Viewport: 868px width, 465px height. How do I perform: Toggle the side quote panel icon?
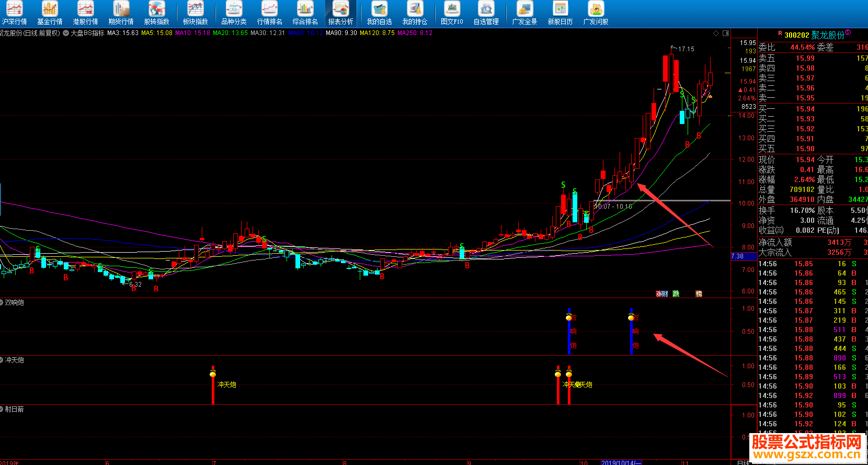click(x=726, y=33)
